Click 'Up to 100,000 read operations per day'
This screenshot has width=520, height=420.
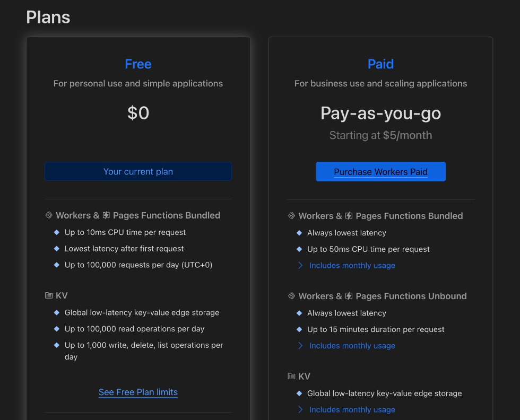pos(134,329)
